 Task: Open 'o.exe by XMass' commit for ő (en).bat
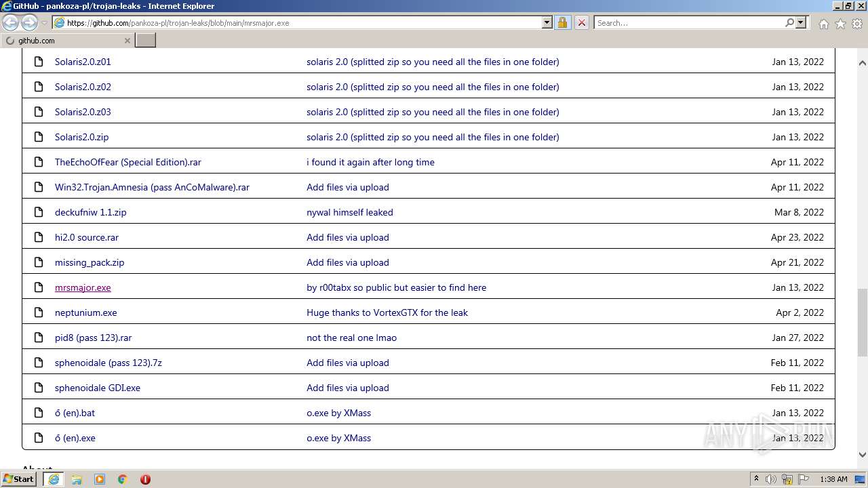(338, 413)
